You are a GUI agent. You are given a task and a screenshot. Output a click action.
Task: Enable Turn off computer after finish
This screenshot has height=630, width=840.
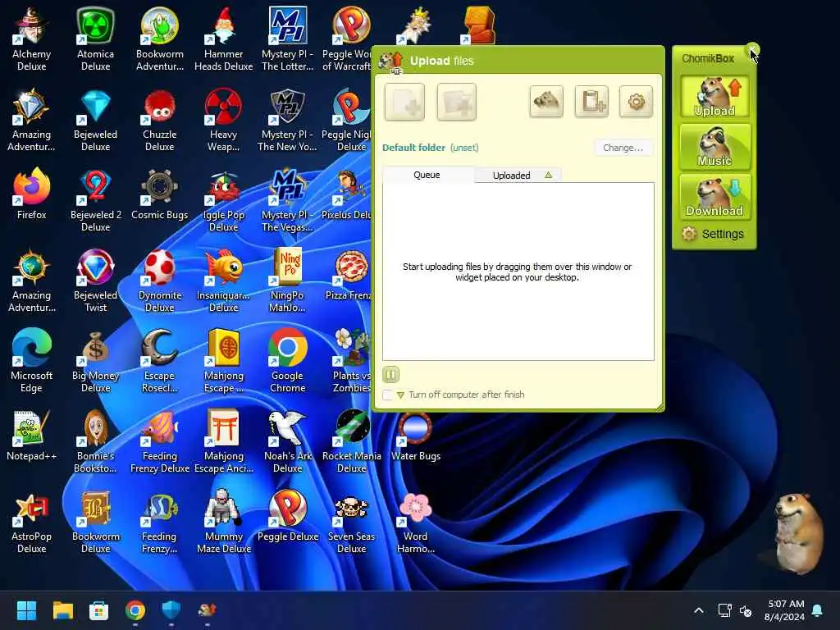[388, 395]
